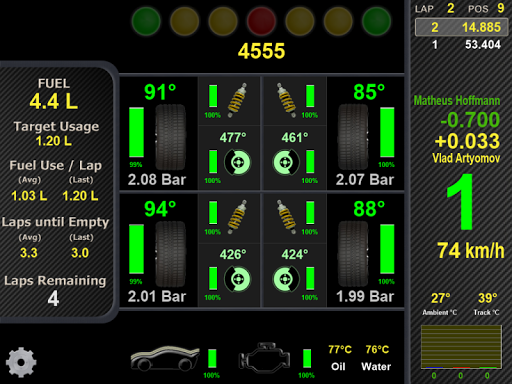Select the rear-right tire showing 88°
Viewport: 512px width, 384px height.
coord(353,254)
